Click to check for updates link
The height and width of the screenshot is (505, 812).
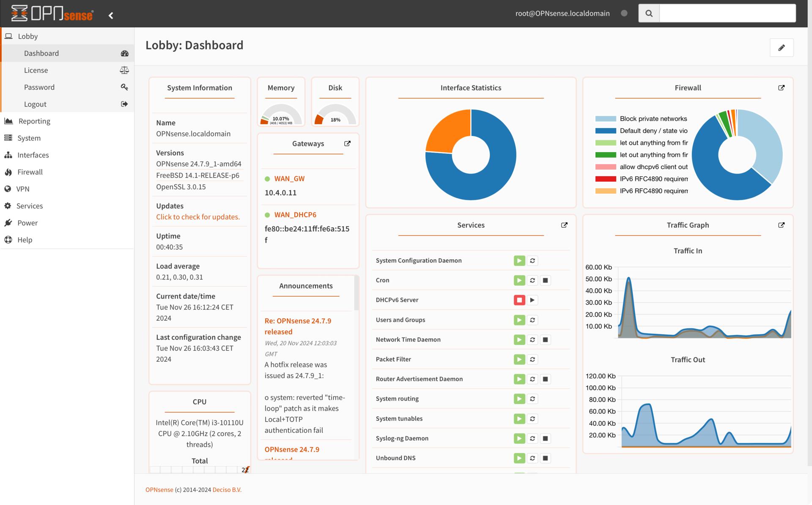[198, 217]
